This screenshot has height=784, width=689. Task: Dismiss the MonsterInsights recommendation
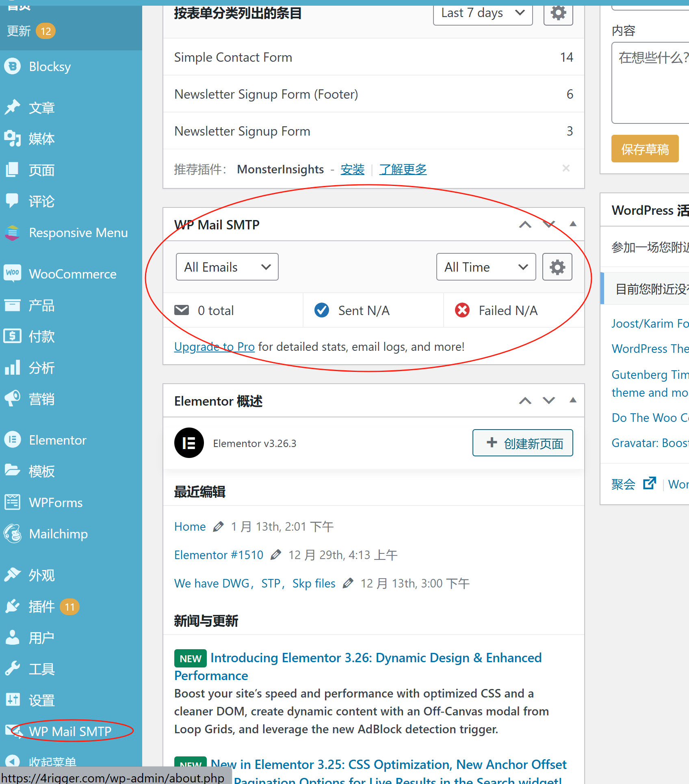click(x=566, y=168)
